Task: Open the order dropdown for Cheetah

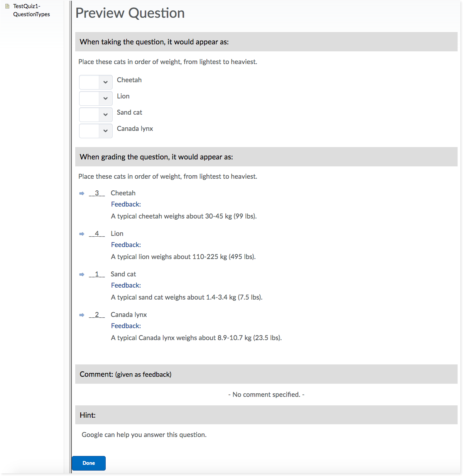Action: (96, 82)
